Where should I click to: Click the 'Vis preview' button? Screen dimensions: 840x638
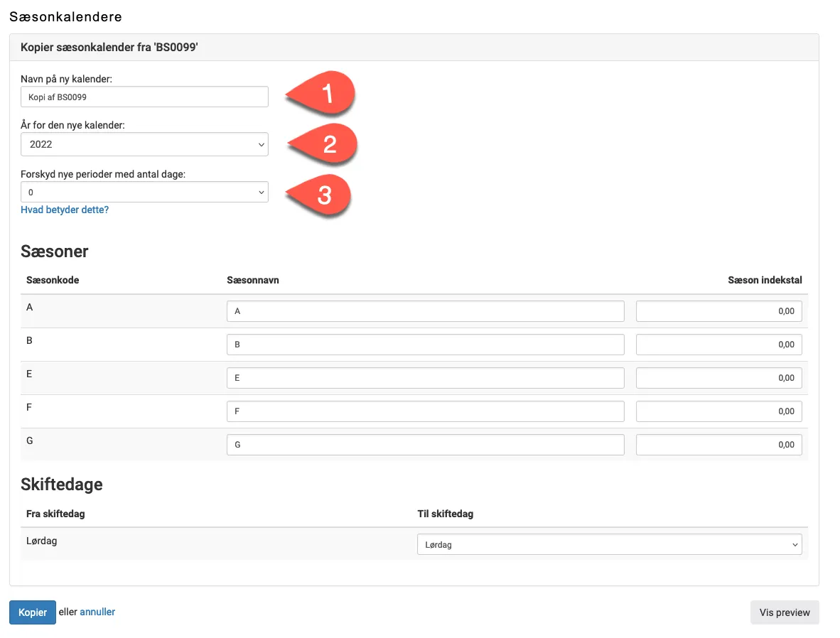[784, 612]
